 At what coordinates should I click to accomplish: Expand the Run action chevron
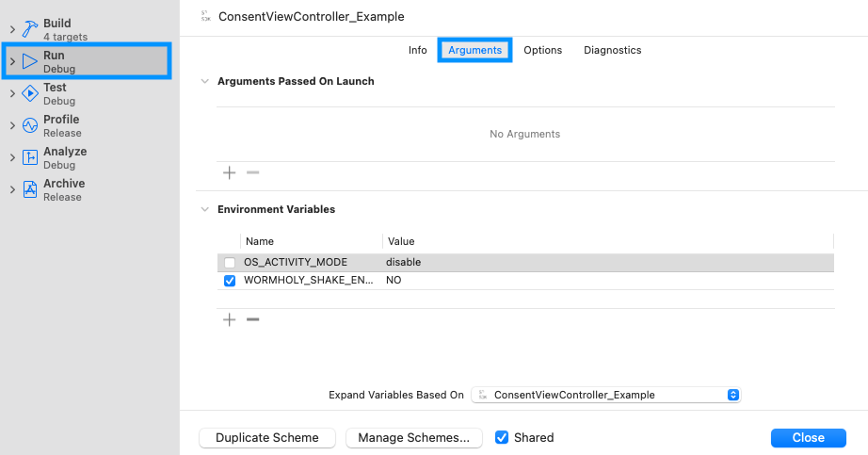tap(12, 61)
